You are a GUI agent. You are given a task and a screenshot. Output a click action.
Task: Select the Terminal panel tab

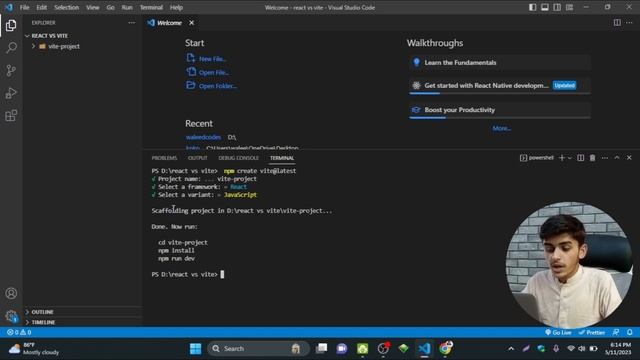point(282,158)
